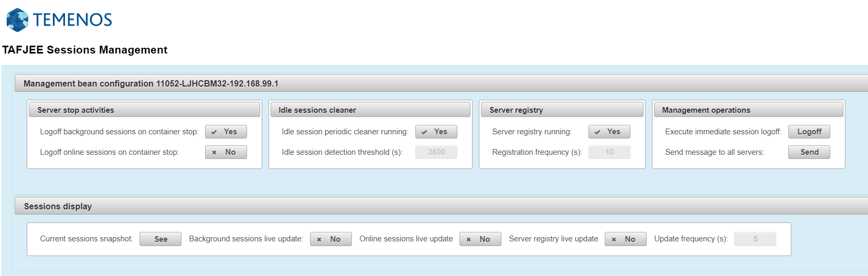This screenshot has height=276, width=868.
Task: Click the Management bean configuration header
Action: click(151, 83)
